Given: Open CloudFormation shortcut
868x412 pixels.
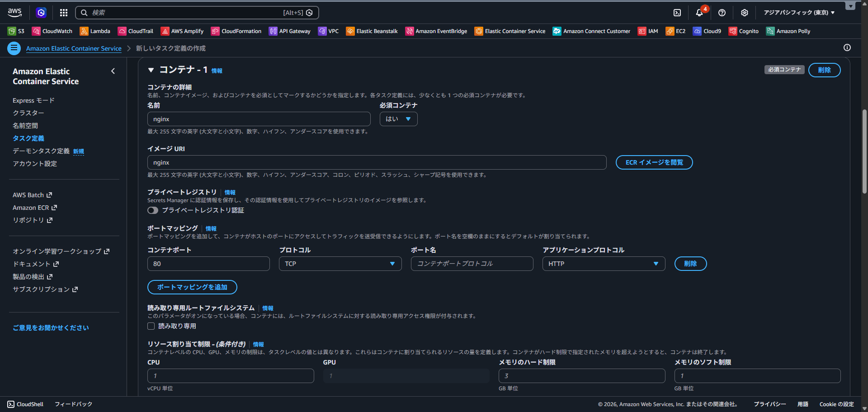Looking at the screenshot, I should pos(236,31).
